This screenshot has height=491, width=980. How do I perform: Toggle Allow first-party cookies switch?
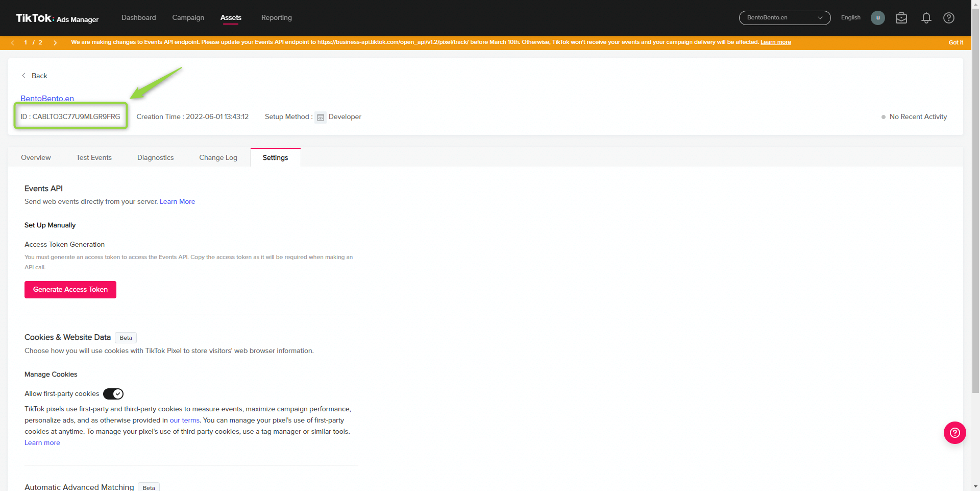(x=113, y=394)
